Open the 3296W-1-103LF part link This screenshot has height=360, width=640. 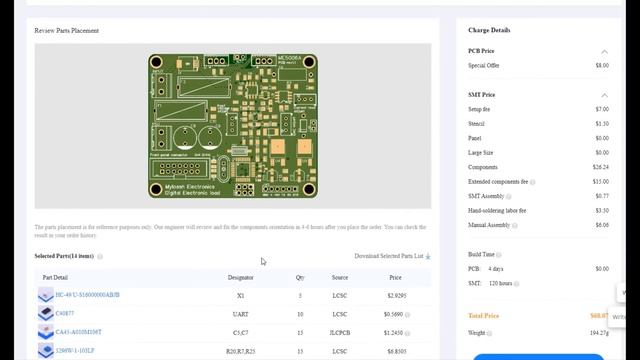75,351
